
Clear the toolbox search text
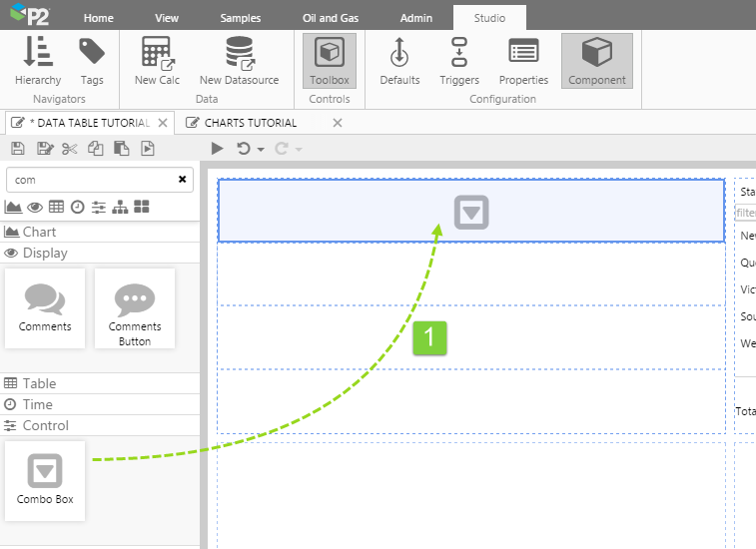click(x=182, y=180)
